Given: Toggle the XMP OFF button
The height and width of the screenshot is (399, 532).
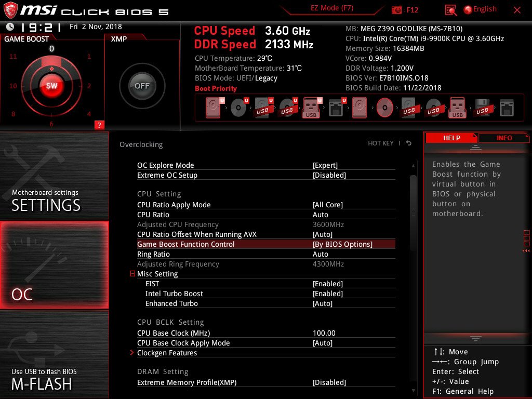Looking at the screenshot, I should click(x=142, y=86).
